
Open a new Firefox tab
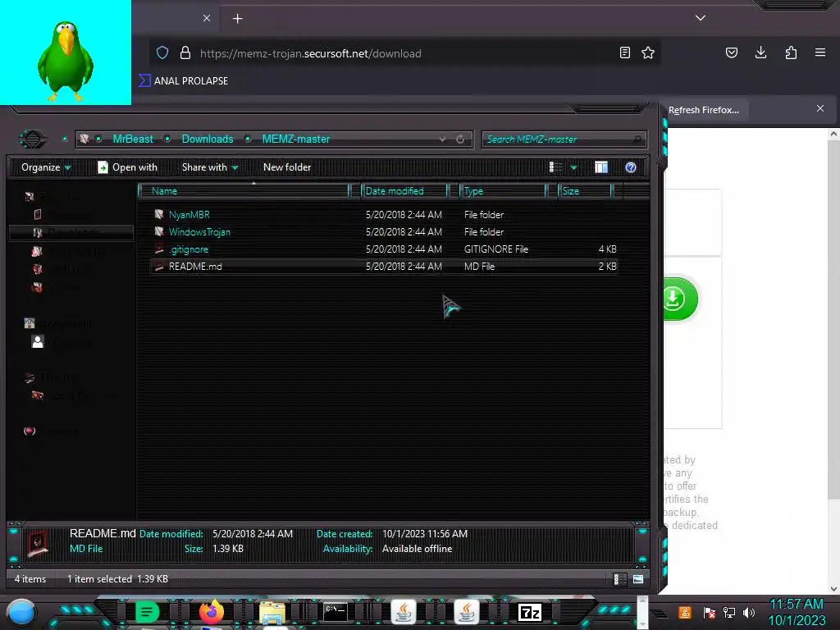pyautogui.click(x=237, y=19)
